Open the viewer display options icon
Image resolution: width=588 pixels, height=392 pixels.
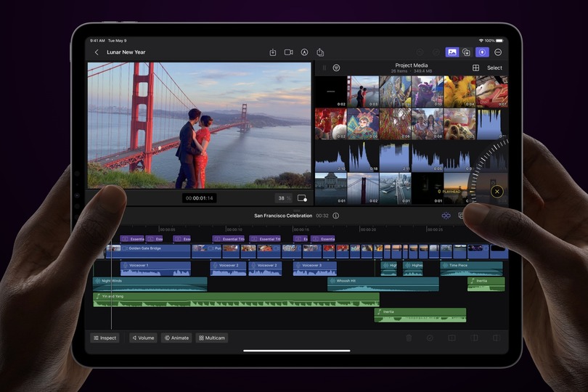point(302,198)
